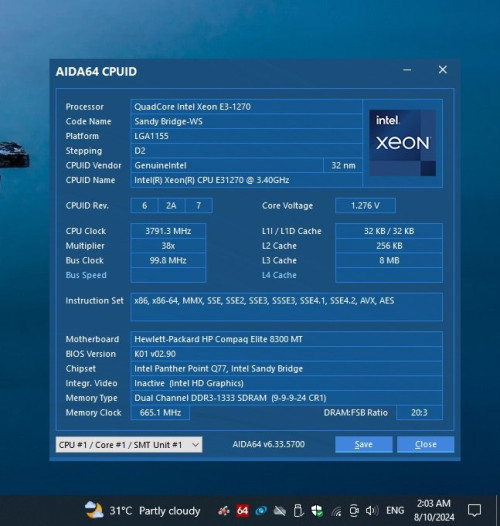The image size is (500, 526).
Task: Click the Bus Clock value 99.8 MHz
Action: (x=168, y=260)
